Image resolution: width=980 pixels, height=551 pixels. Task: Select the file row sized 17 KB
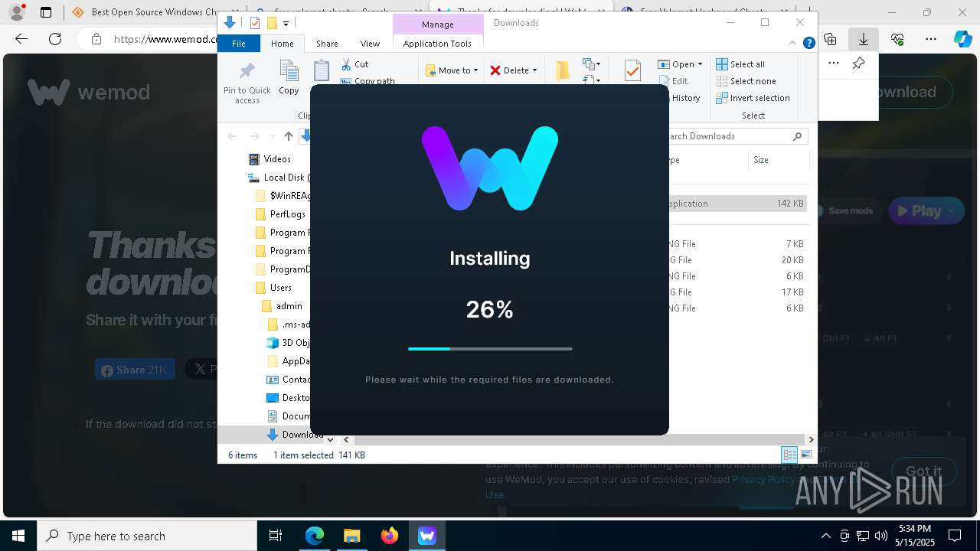tap(737, 292)
